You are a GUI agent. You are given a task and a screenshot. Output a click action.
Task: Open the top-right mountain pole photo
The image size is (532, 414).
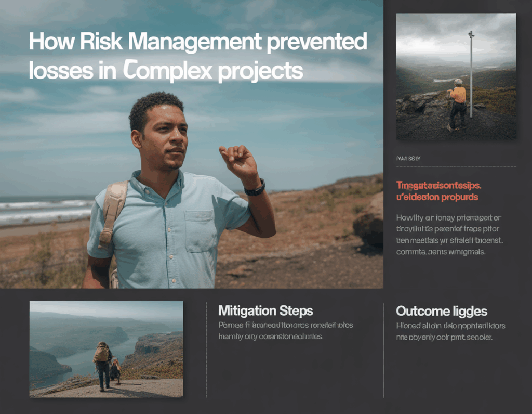click(456, 76)
